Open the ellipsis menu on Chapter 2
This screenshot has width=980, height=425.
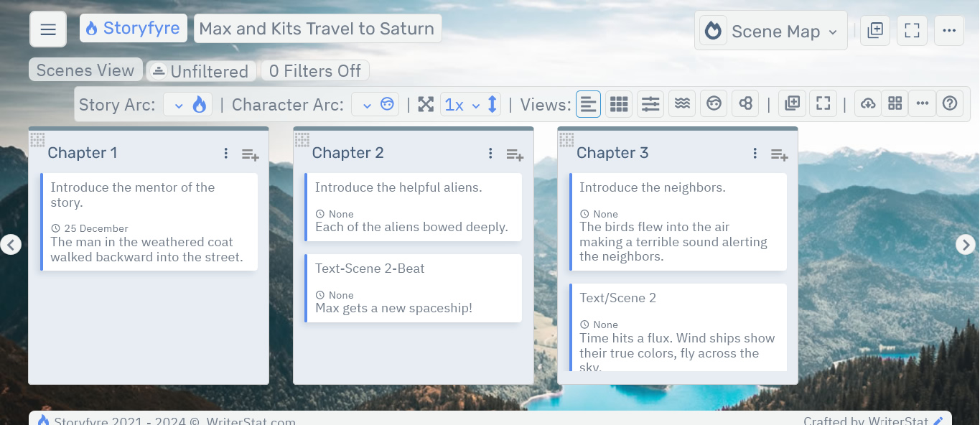[490, 153]
